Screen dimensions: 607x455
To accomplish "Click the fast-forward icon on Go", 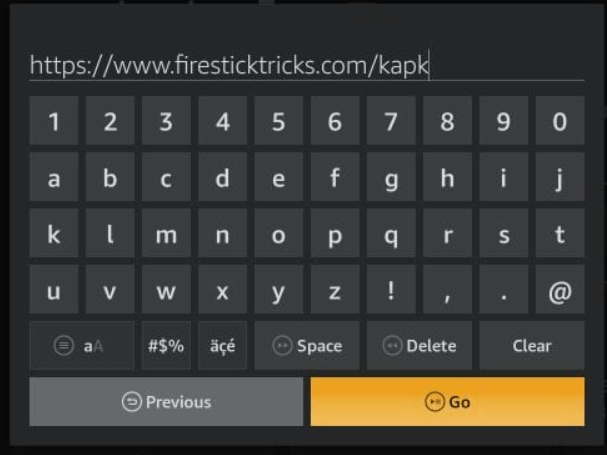I will 435,402.
